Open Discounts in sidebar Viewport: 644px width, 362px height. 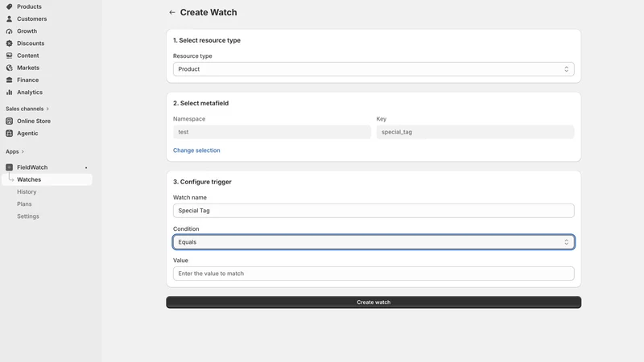(31, 43)
